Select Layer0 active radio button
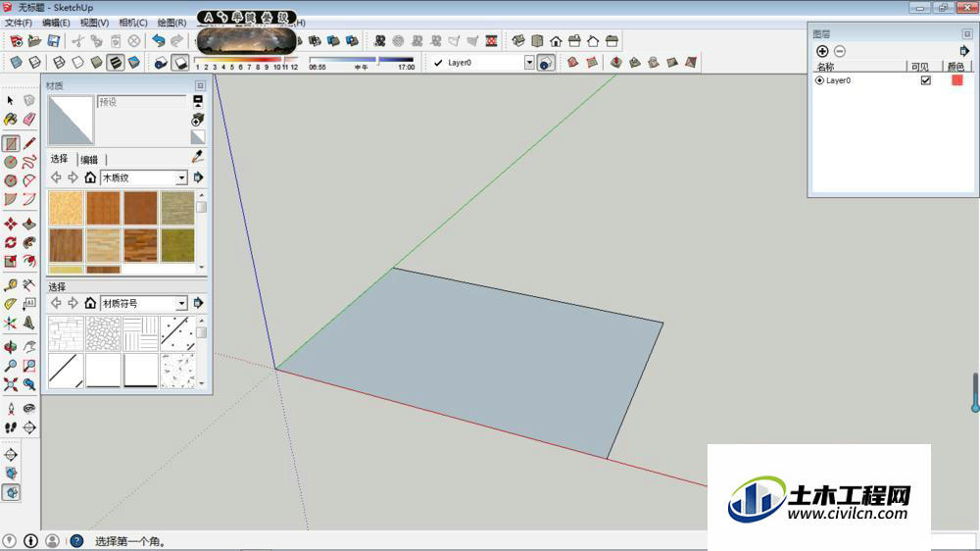The image size is (980, 551). coord(819,80)
